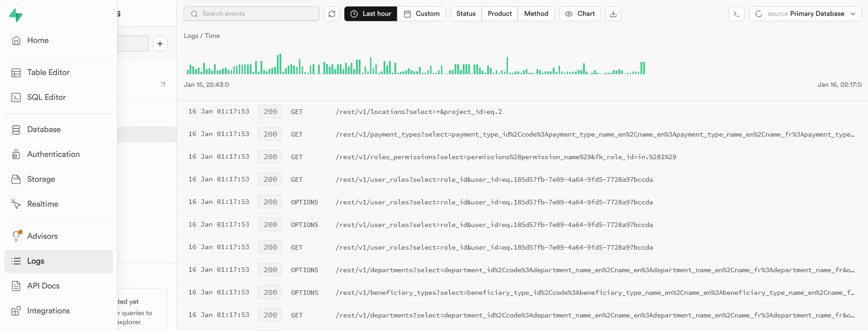
Task: Open API Docs from the sidebar
Action: click(x=58, y=286)
